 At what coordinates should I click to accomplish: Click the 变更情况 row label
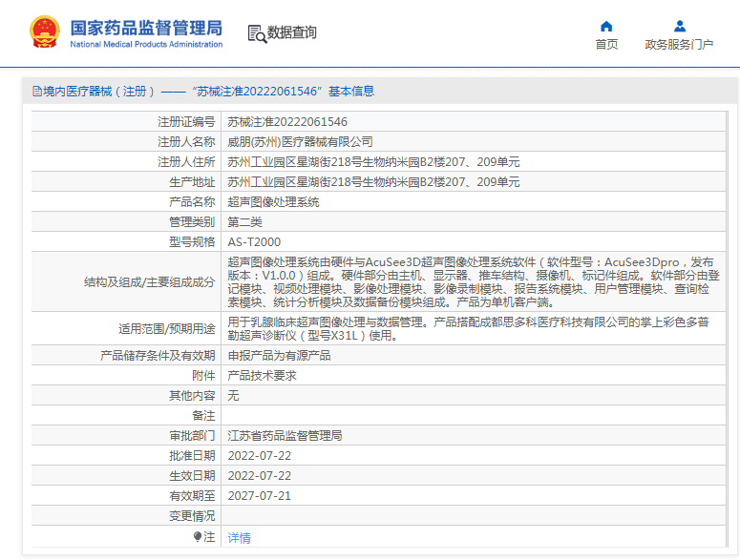pos(192,516)
